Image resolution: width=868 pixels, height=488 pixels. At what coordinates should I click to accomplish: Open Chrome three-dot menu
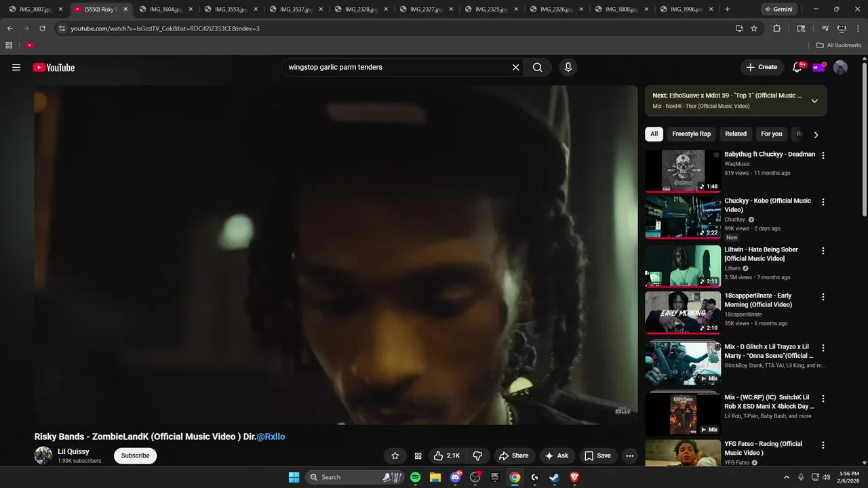[x=858, y=28]
